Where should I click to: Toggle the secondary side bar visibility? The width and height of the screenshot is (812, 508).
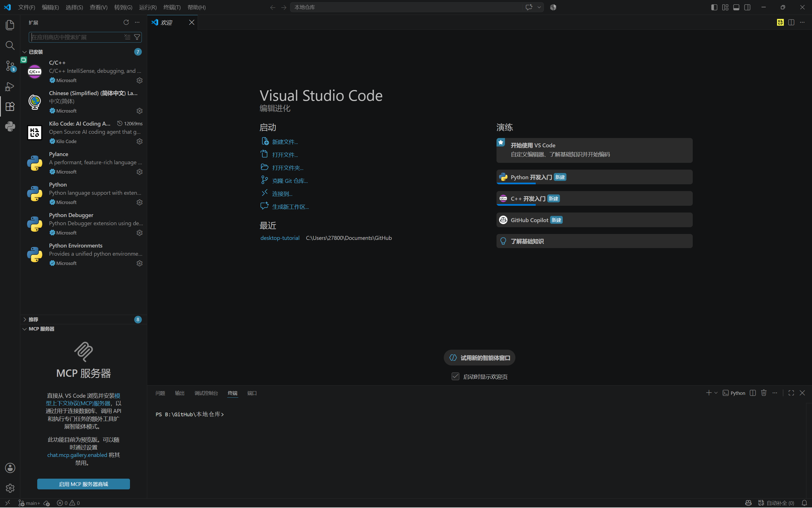click(x=747, y=7)
